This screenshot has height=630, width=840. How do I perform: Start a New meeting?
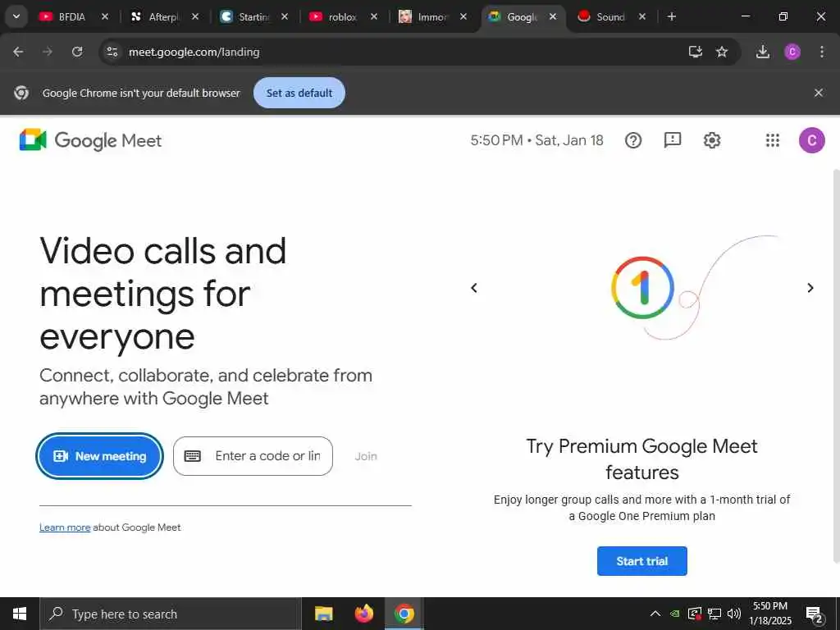[x=99, y=456]
